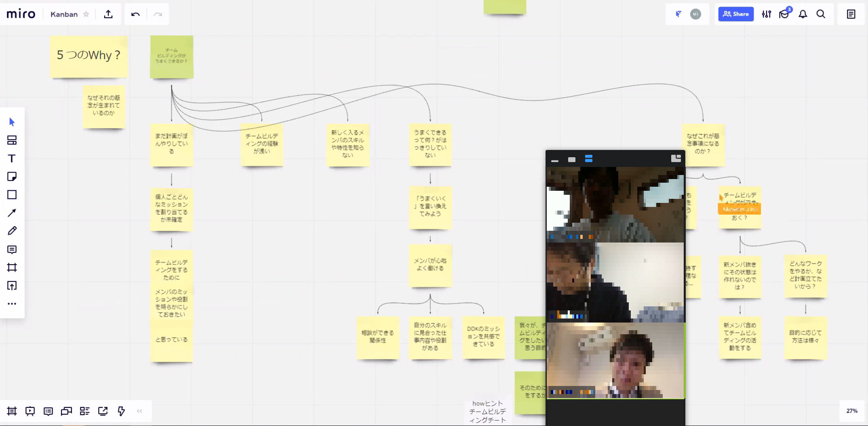Viewport: 868px width, 426px height.
Task: Open Activity lightning icon in bottom toolbar
Action: coord(121,411)
